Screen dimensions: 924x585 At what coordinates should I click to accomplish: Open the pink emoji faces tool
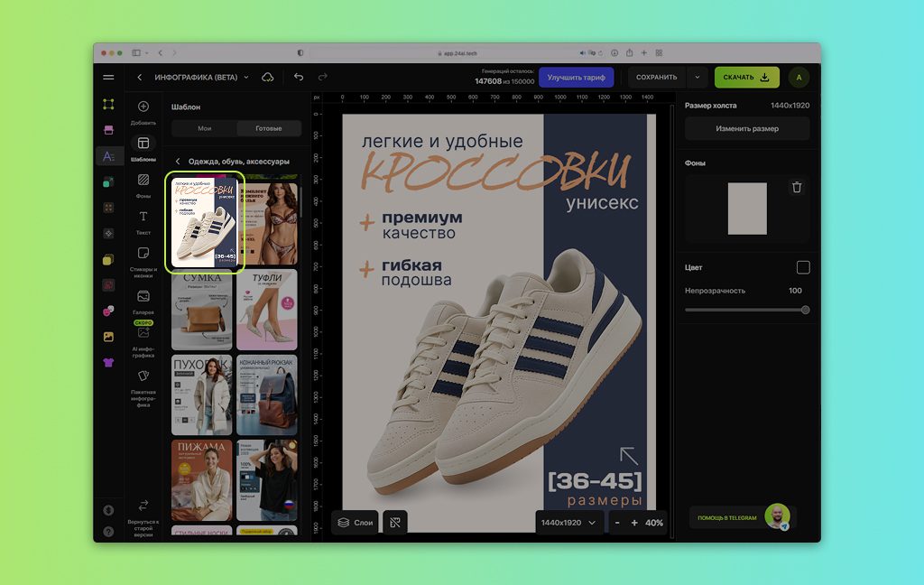point(108,311)
